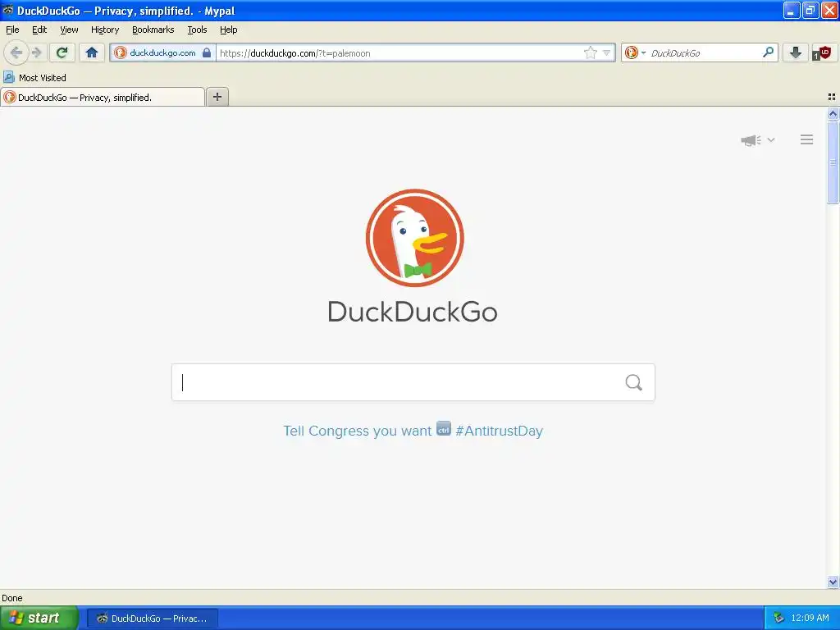The image size is (840, 630).
Task: Open the Edit menu
Action: click(39, 30)
